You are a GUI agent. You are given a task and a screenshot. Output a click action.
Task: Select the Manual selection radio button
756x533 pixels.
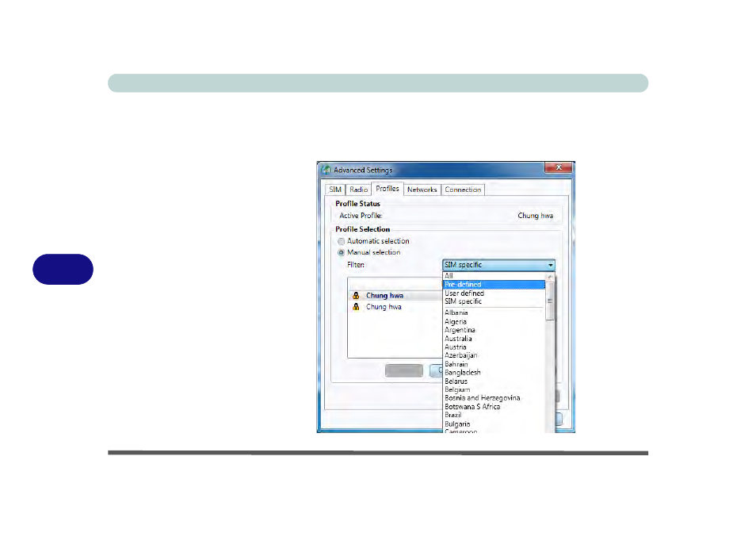pos(342,252)
